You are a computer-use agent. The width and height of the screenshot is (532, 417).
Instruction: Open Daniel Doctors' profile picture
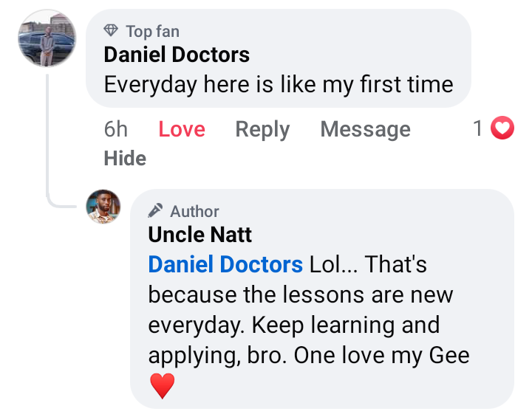[x=47, y=38]
